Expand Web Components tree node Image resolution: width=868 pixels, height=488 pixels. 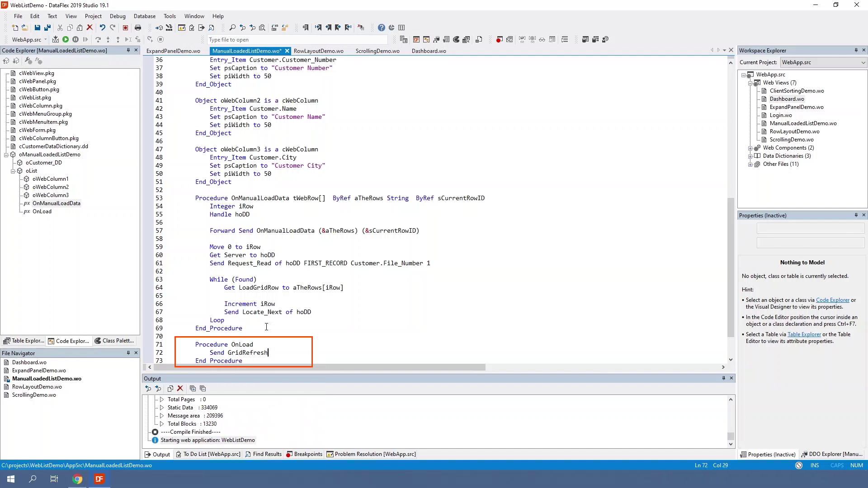click(x=750, y=148)
